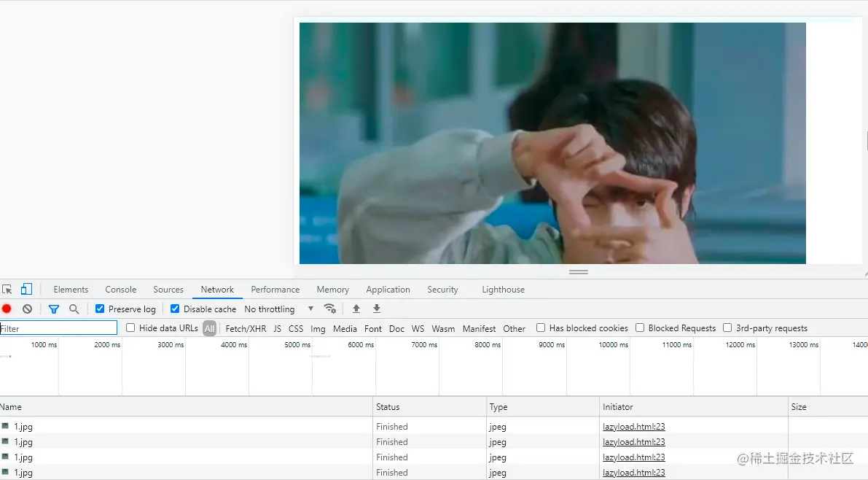
Task: Filter requests by Font
Action: pyautogui.click(x=373, y=329)
